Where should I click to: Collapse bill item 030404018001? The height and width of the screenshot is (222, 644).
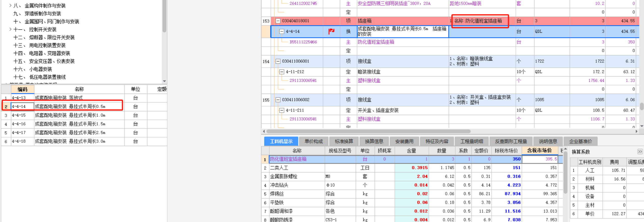(x=278, y=21)
